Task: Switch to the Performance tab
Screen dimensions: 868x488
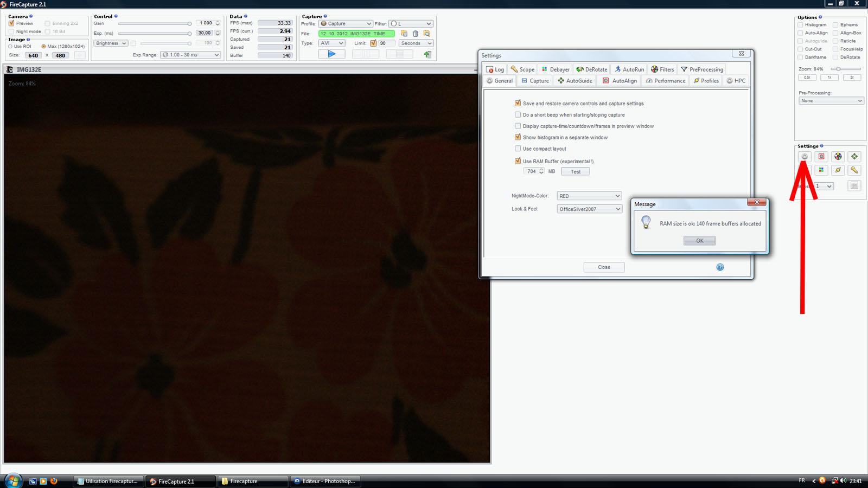Action: pos(666,81)
